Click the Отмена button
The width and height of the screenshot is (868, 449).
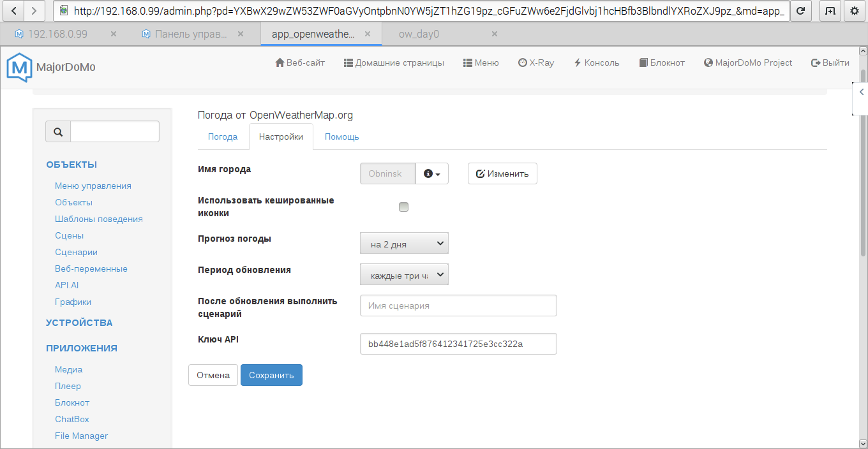213,375
